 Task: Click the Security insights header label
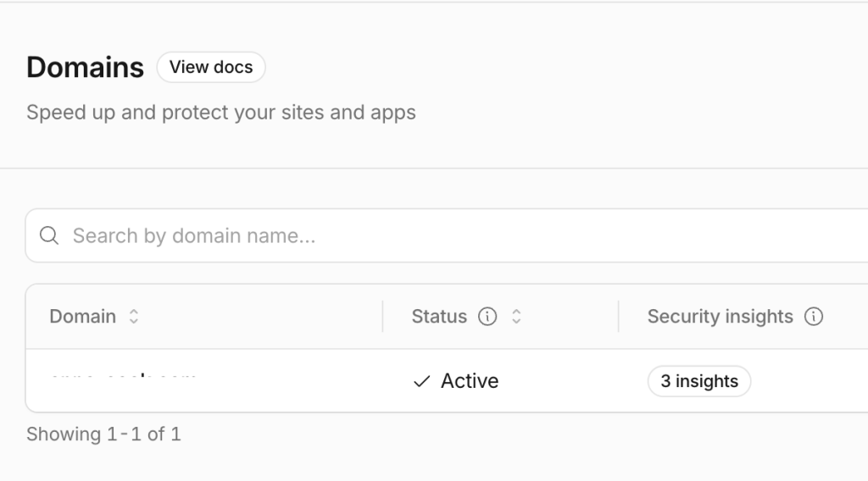click(x=721, y=316)
